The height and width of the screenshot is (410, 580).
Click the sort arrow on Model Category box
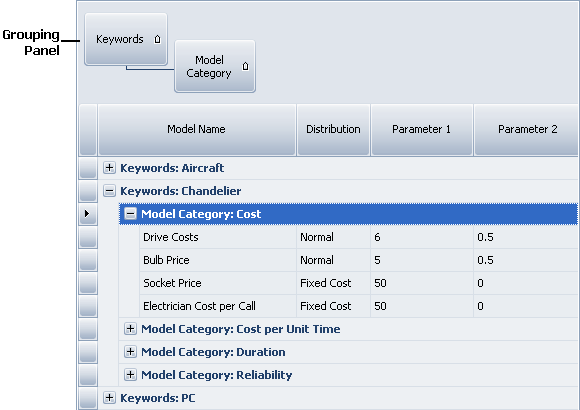click(x=245, y=66)
